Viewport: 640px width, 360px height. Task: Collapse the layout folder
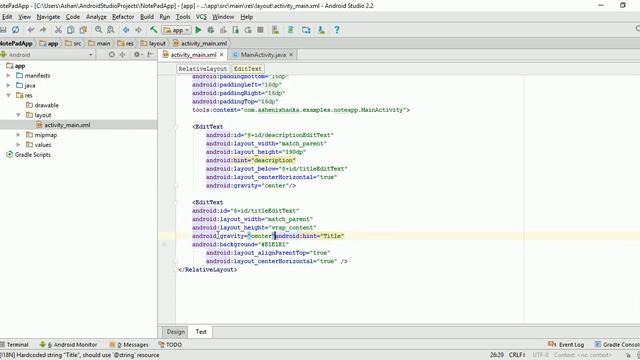coord(18,115)
